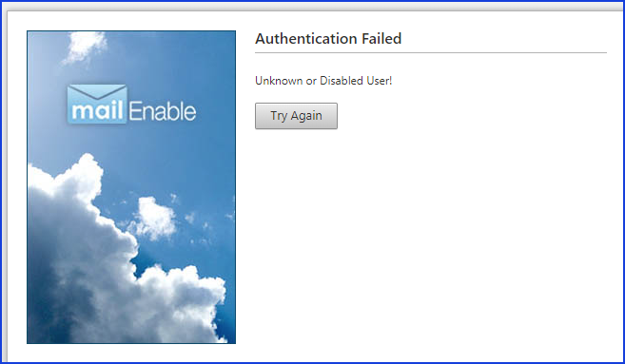Click blank white area below Try Again

431,239
